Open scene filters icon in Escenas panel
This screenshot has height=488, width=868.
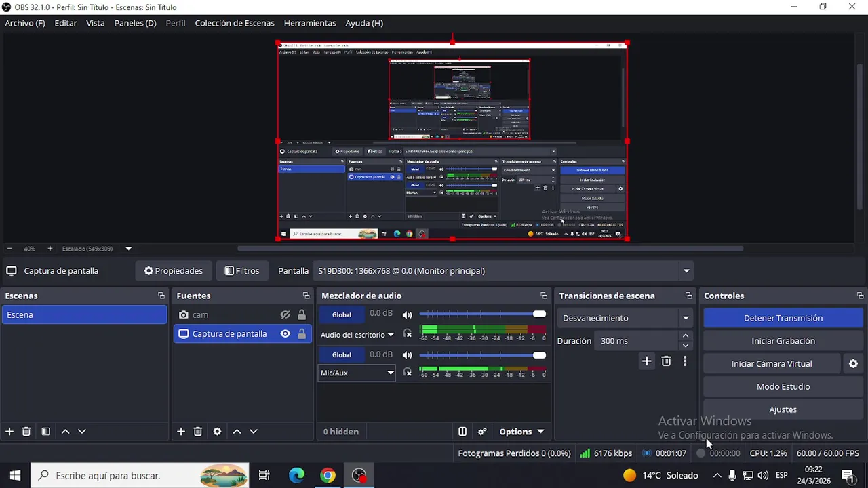45,432
